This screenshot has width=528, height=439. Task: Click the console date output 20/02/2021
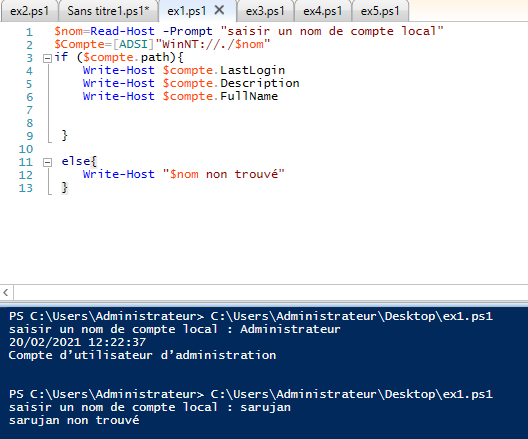point(45,342)
